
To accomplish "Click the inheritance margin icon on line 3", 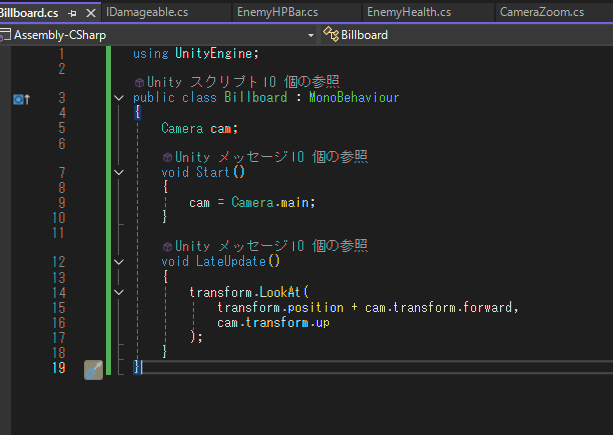I will (20, 98).
